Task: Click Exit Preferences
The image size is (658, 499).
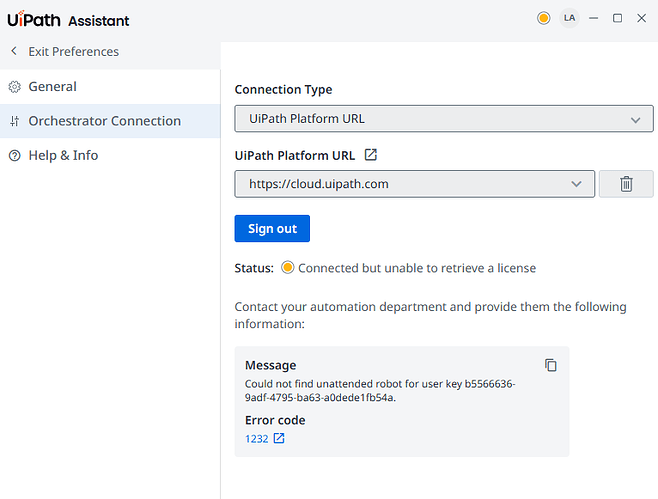Action: [x=73, y=52]
